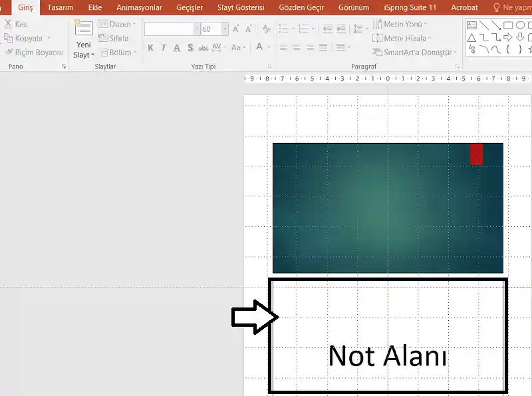This screenshot has width=532, height=396.
Task: Open the Animasyonlar tab
Action: 139,7
